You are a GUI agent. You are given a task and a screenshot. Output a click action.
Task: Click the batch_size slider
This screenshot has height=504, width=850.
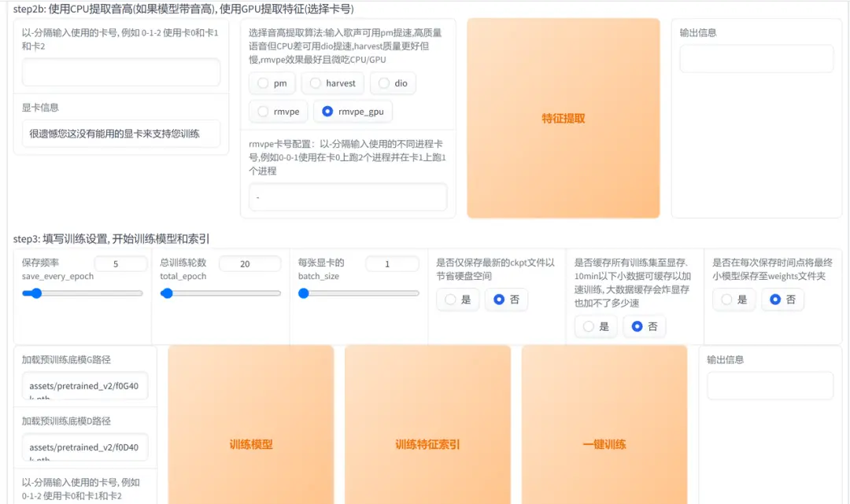tap(359, 293)
